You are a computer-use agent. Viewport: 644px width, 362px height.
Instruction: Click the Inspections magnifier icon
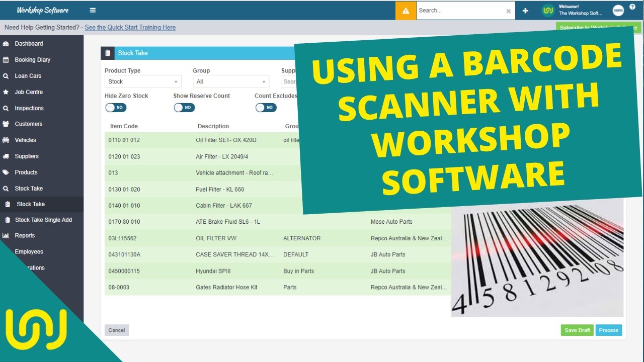tap(6, 108)
